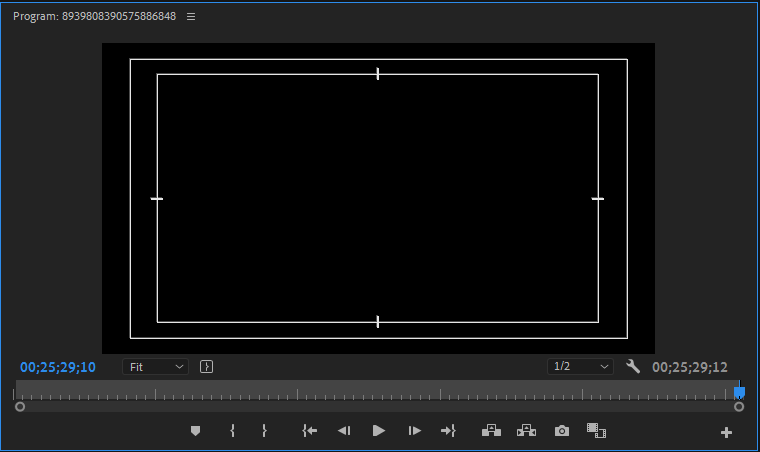
Task: Open the Fit zoom level dropdown
Action: point(155,367)
